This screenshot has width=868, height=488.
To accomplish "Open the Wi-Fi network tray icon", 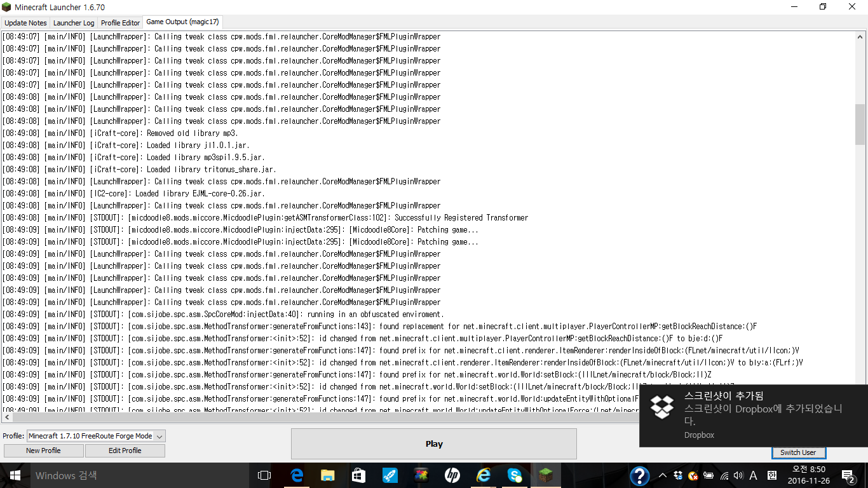I will click(x=723, y=475).
